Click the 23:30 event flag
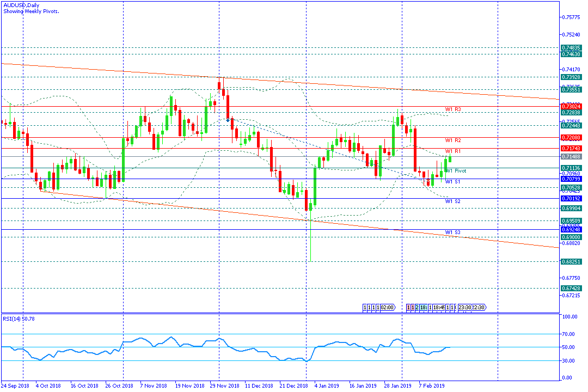The height and width of the screenshot is (392, 588). pyautogui.click(x=464, y=308)
